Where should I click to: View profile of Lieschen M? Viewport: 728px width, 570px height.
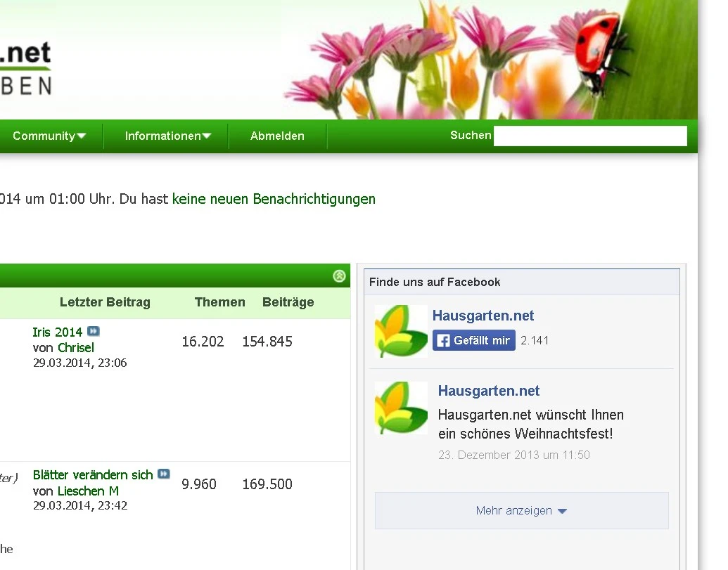(88, 491)
